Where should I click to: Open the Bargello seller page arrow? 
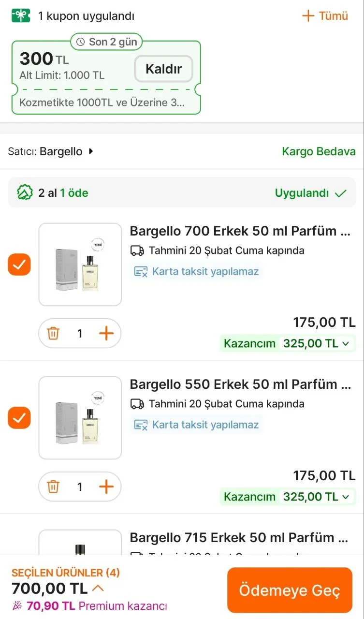click(90, 151)
